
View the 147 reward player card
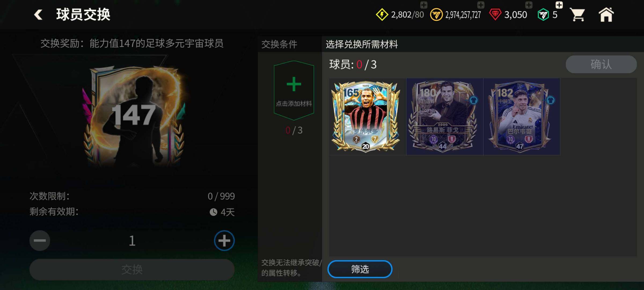[133, 115]
